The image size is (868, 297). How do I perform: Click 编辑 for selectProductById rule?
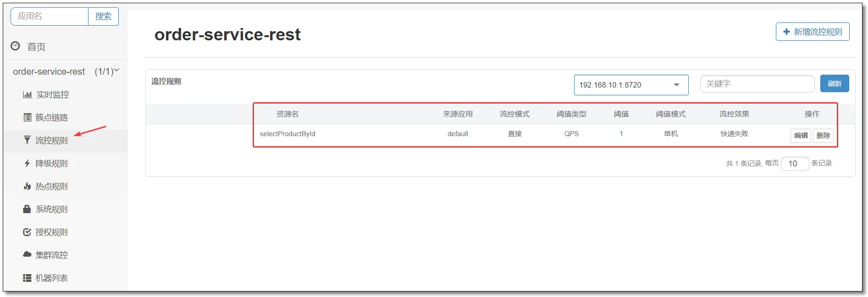pos(801,136)
